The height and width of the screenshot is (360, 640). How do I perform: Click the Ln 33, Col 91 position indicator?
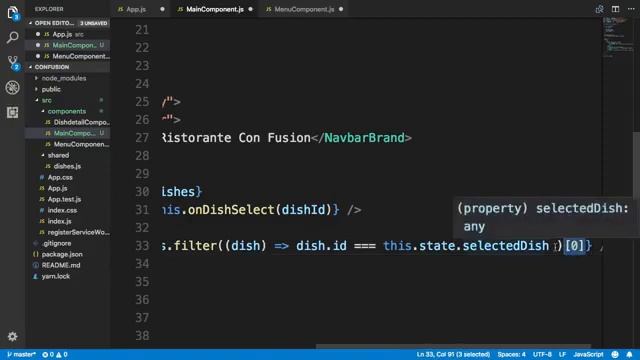click(453, 354)
